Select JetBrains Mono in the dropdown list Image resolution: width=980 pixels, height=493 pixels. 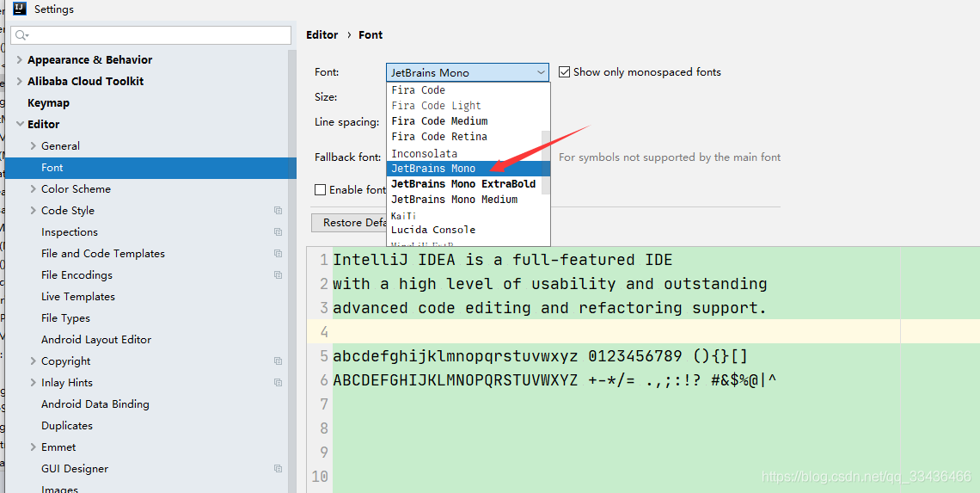click(x=463, y=169)
